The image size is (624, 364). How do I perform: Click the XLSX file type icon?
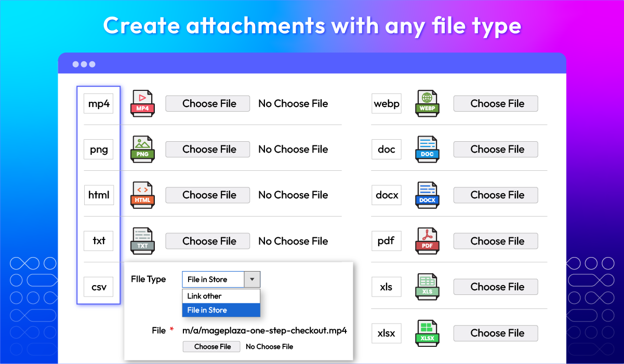[x=427, y=333]
